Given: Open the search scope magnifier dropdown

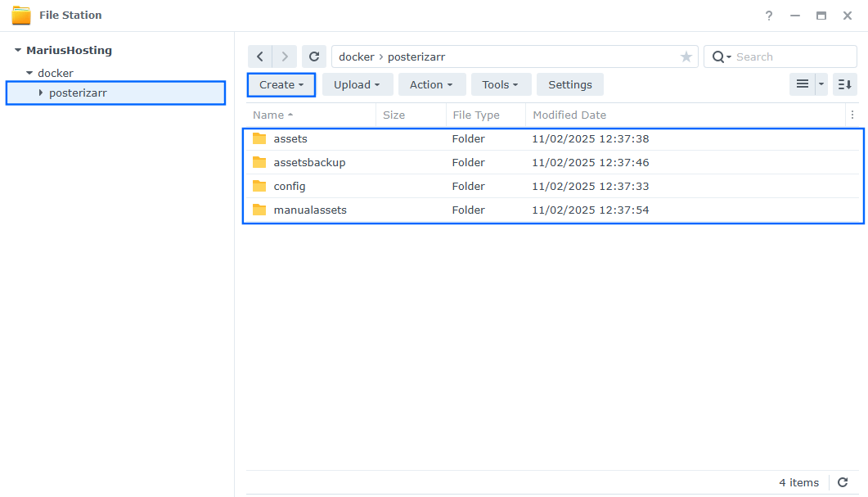Looking at the screenshot, I should (719, 56).
